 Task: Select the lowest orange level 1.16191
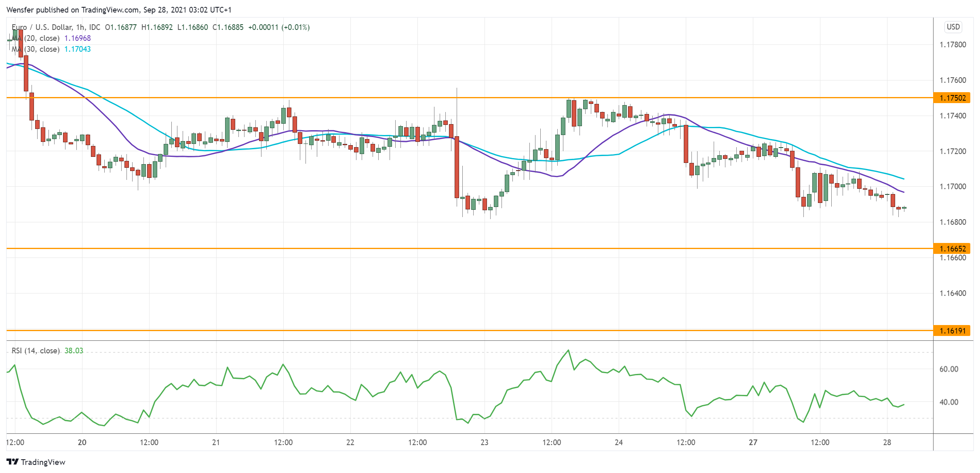(953, 331)
